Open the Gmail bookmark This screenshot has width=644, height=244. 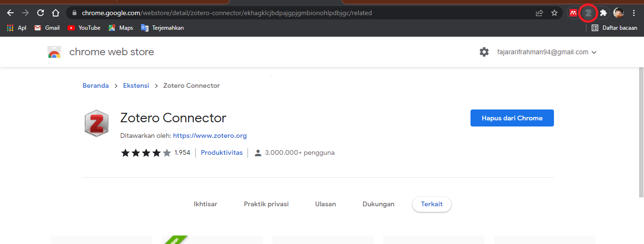pos(47,28)
